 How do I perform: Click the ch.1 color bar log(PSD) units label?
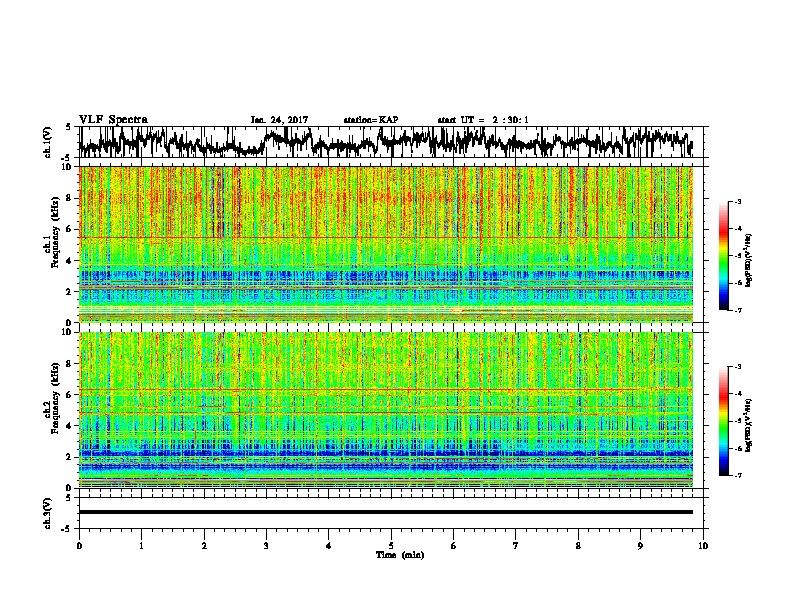pos(749,260)
